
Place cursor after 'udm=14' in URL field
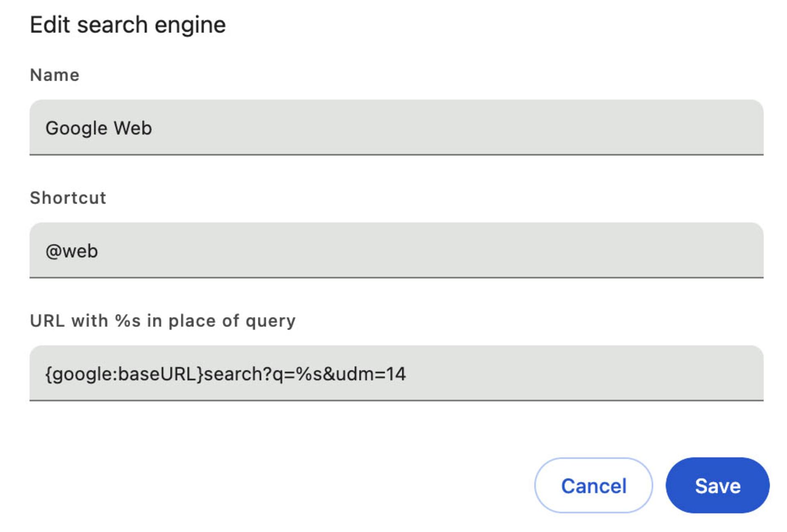[x=407, y=374]
